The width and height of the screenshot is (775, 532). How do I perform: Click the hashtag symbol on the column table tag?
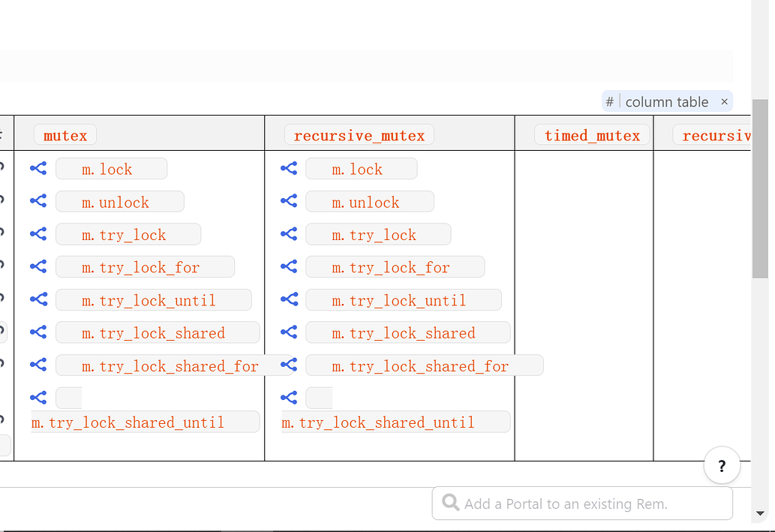pos(609,101)
